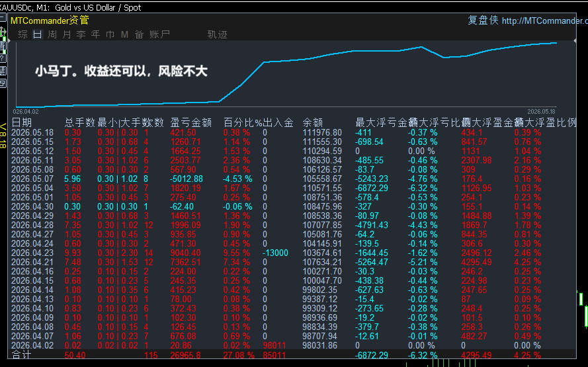Open the 月 monthly tab
Image resolution: width=588 pixels, height=367 pixels.
[x=67, y=34]
